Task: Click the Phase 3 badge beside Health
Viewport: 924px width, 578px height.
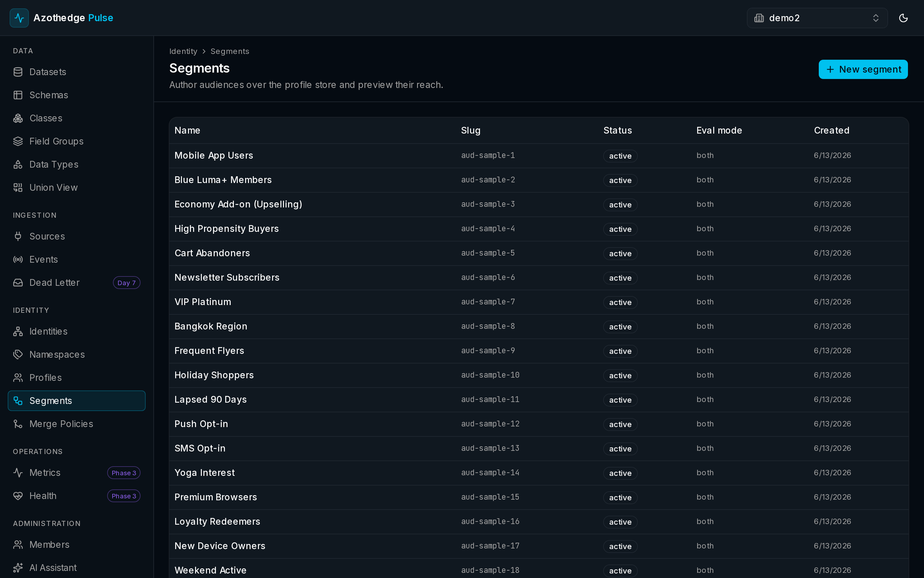Action: (124, 496)
